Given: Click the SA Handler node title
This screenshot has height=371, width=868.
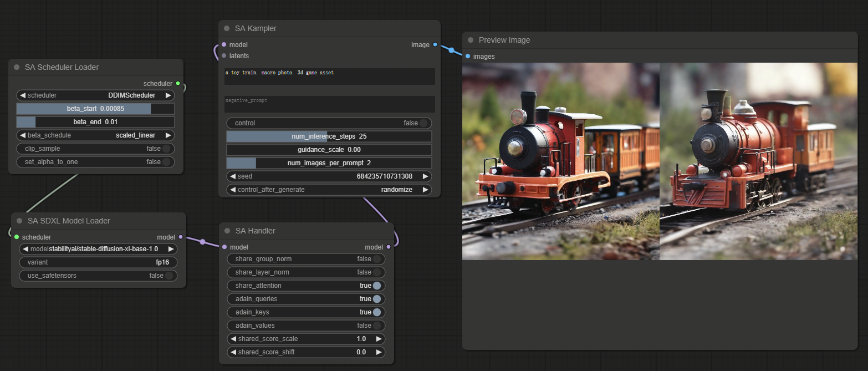Looking at the screenshot, I should click(256, 231).
